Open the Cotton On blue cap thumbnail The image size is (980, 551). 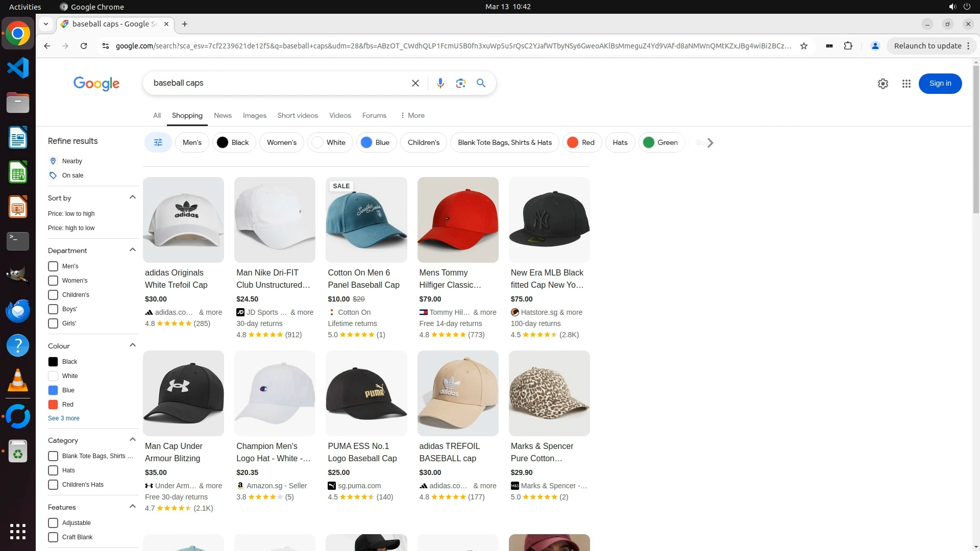click(x=366, y=220)
